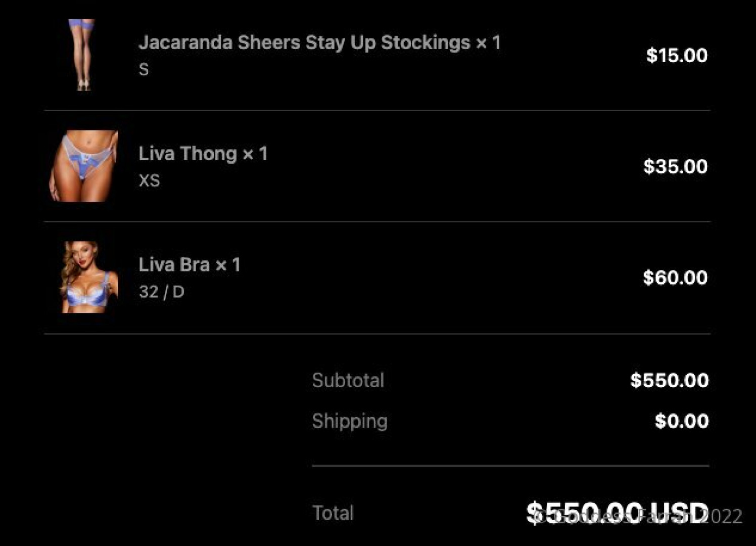This screenshot has height=546, width=756.
Task: Select the $550.00 subtotal amount
Action: tap(669, 381)
